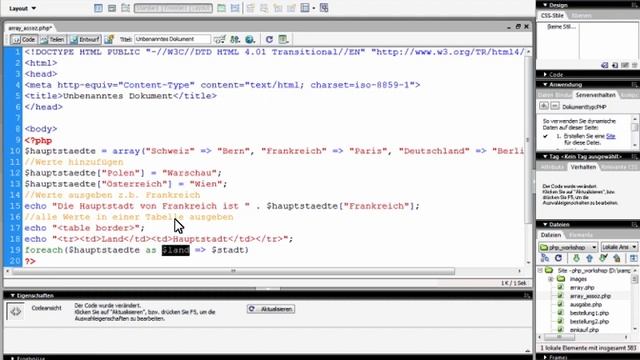This screenshot has height=360, width=640.
Task: Click the file tree horizontal scrollbar
Action: point(560,337)
